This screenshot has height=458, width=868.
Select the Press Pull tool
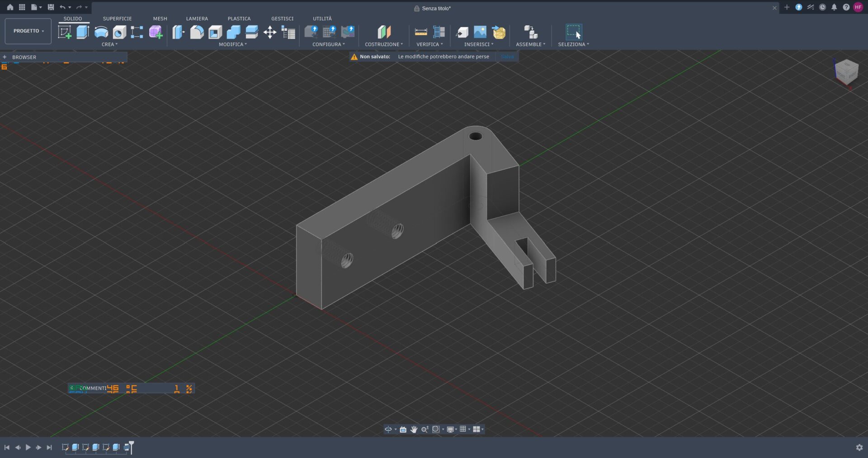click(179, 32)
